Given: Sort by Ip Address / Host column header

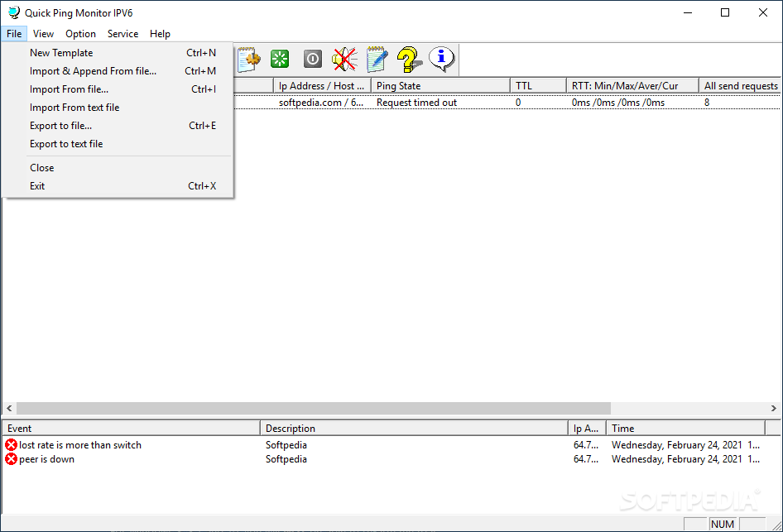Looking at the screenshot, I should [x=322, y=85].
